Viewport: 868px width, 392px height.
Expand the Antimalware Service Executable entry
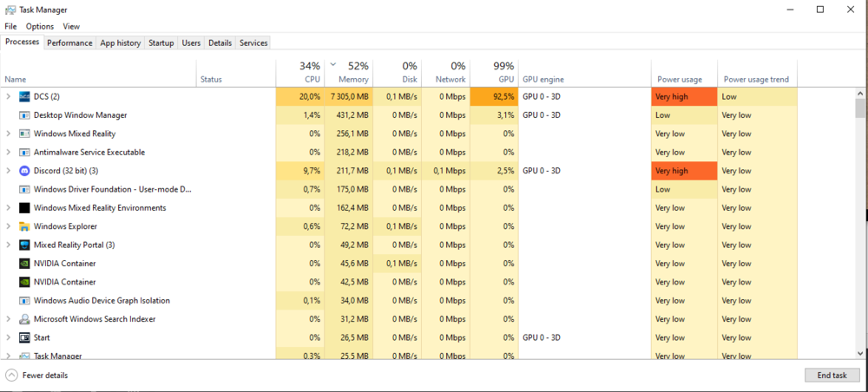(x=8, y=153)
